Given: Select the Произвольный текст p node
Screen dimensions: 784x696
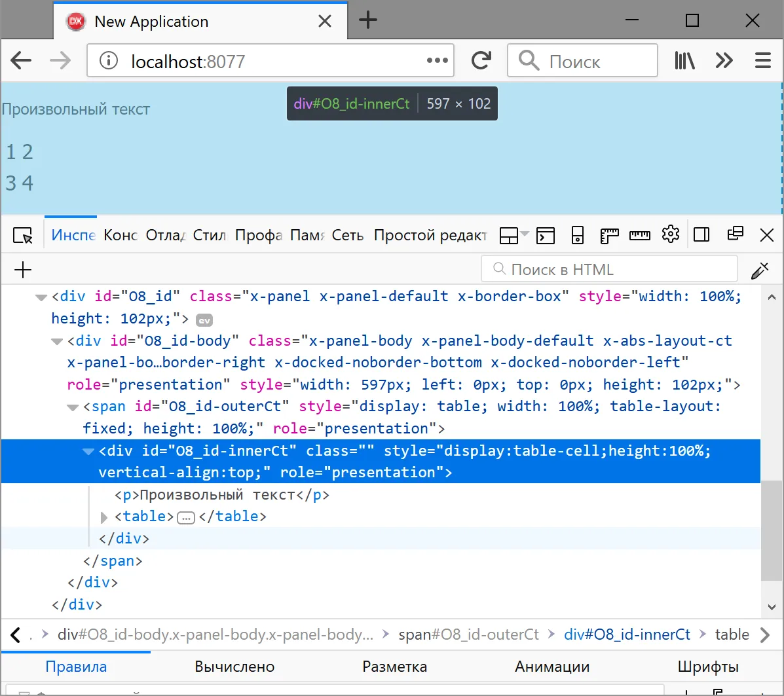Looking at the screenshot, I should click(222, 495).
